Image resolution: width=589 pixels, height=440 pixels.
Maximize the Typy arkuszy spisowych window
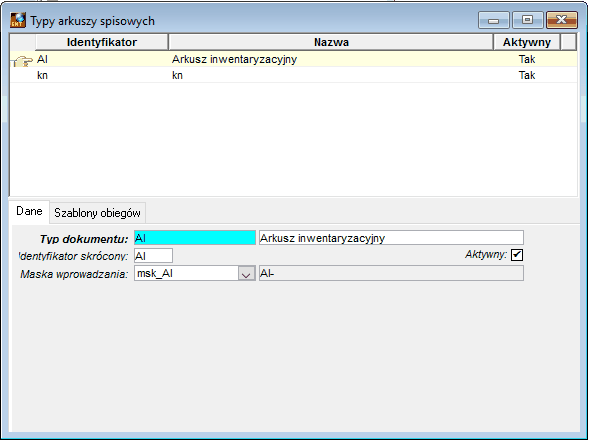527,20
